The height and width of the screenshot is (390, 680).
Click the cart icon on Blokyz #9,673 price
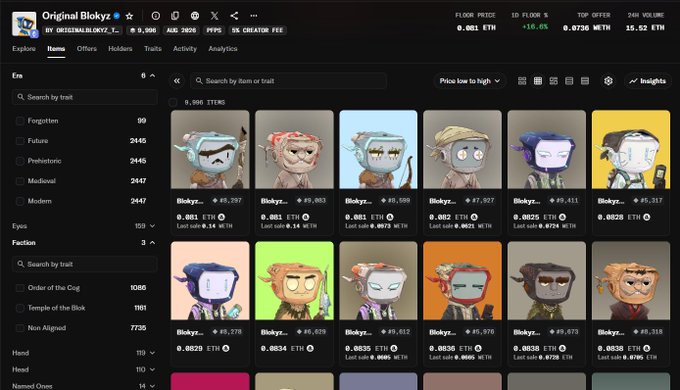[x=562, y=348]
